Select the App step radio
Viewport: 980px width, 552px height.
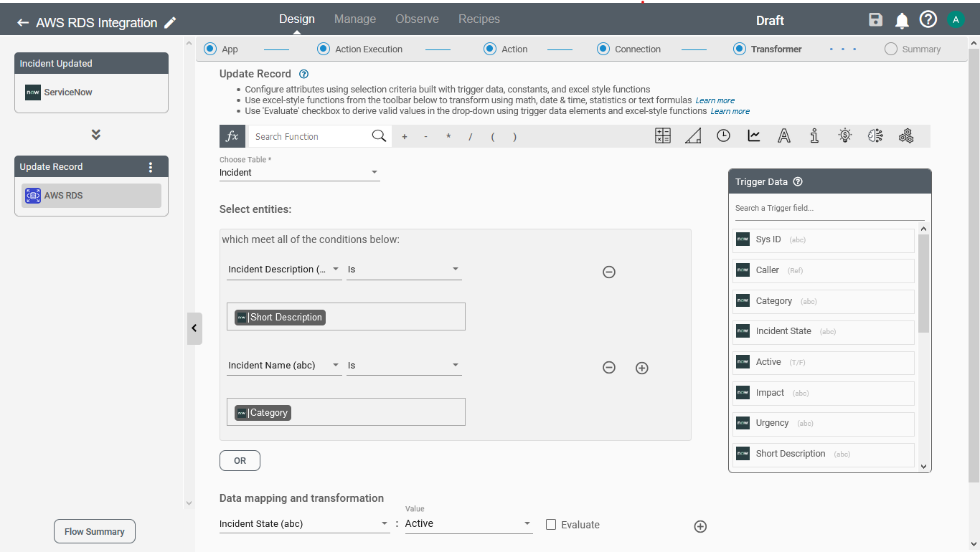(210, 49)
